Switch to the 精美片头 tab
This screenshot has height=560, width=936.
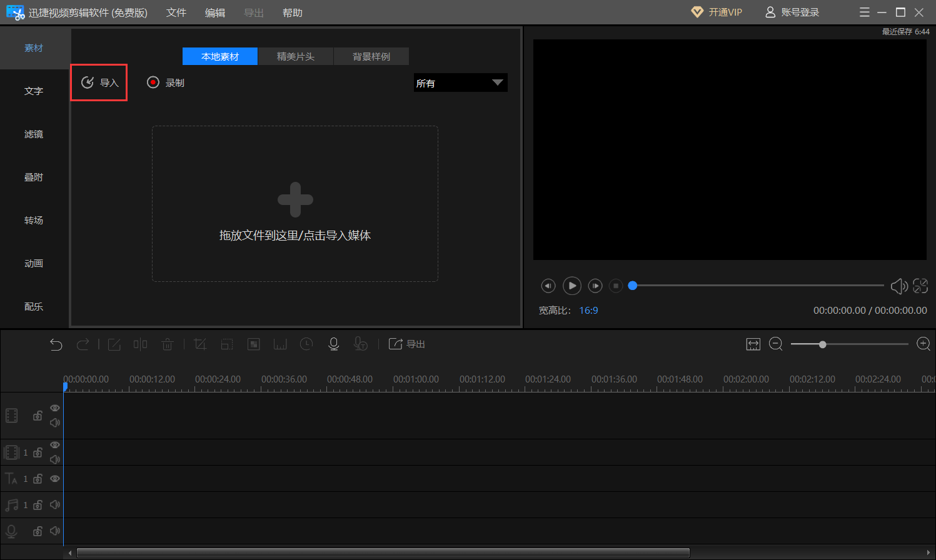[296, 57]
